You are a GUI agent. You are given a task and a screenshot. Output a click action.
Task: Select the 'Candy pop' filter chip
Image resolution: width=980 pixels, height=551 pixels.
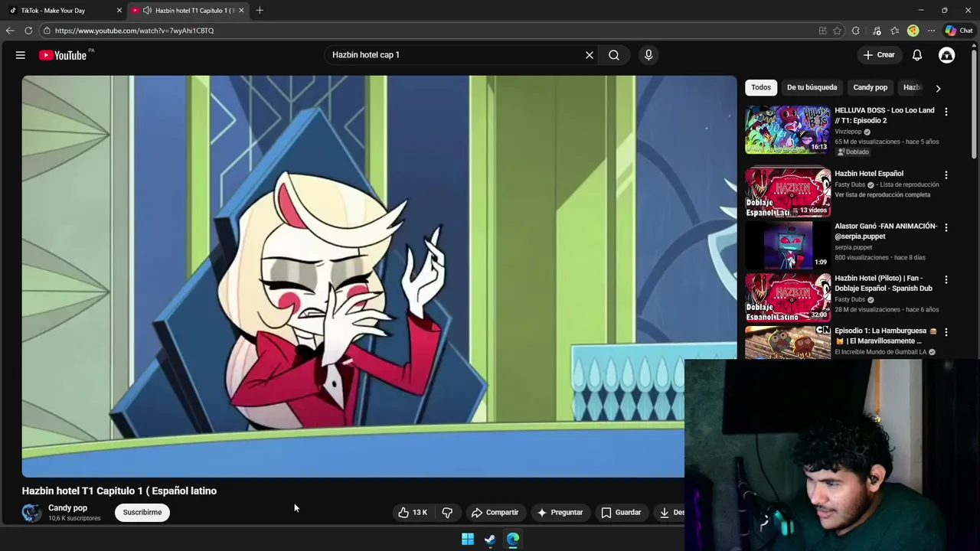click(871, 87)
